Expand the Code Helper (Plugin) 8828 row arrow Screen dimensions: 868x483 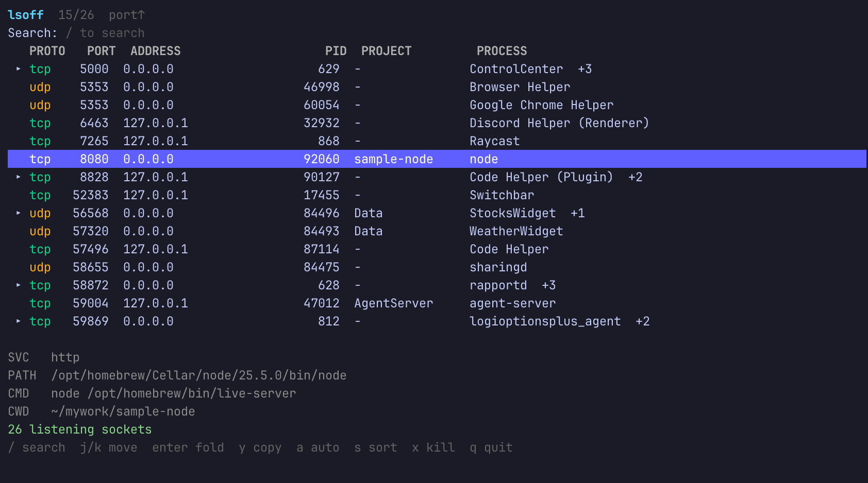tap(19, 177)
